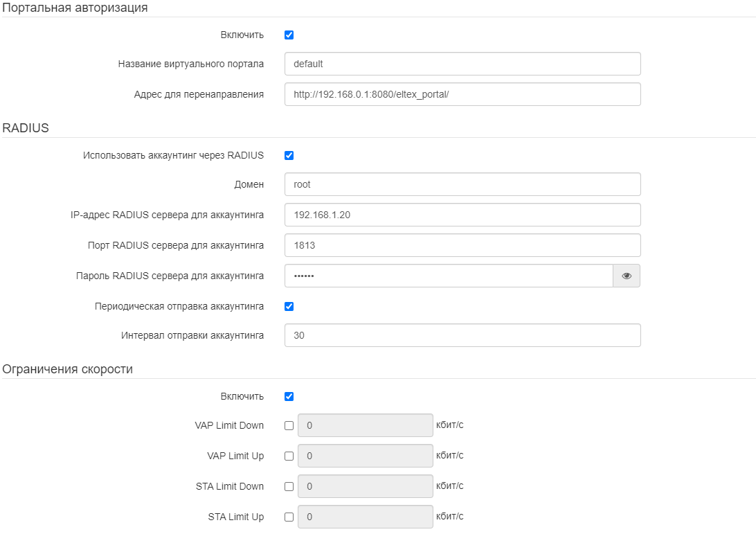This screenshot has width=756, height=534.
Task: Click the STA Limit Up value field
Action: pyautogui.click(x=366, y=517)
